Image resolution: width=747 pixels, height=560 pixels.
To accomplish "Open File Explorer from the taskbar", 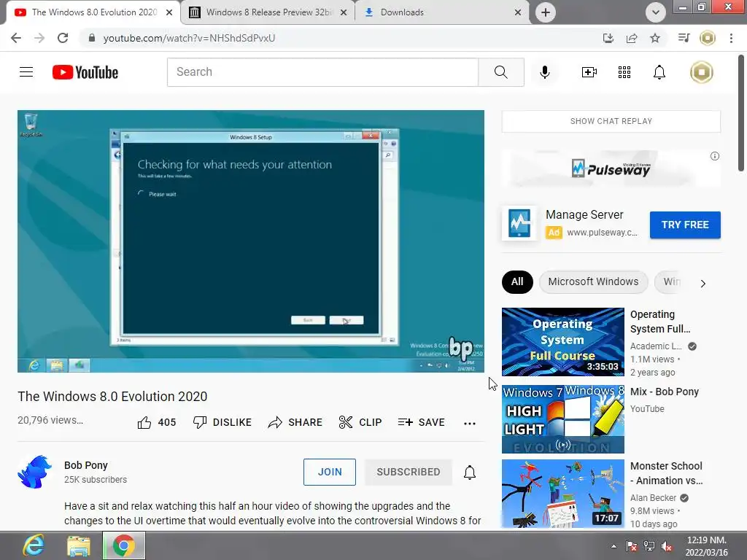I will (79, 545).
